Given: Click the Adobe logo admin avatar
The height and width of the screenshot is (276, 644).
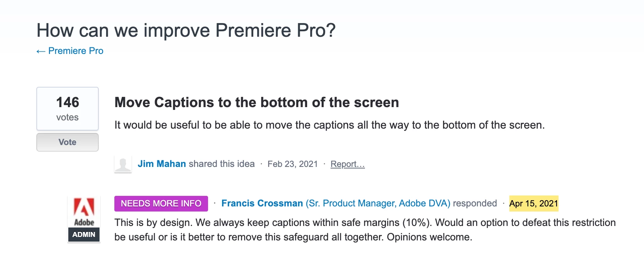Looking at the screenshot, I should [x=84, y=211].
